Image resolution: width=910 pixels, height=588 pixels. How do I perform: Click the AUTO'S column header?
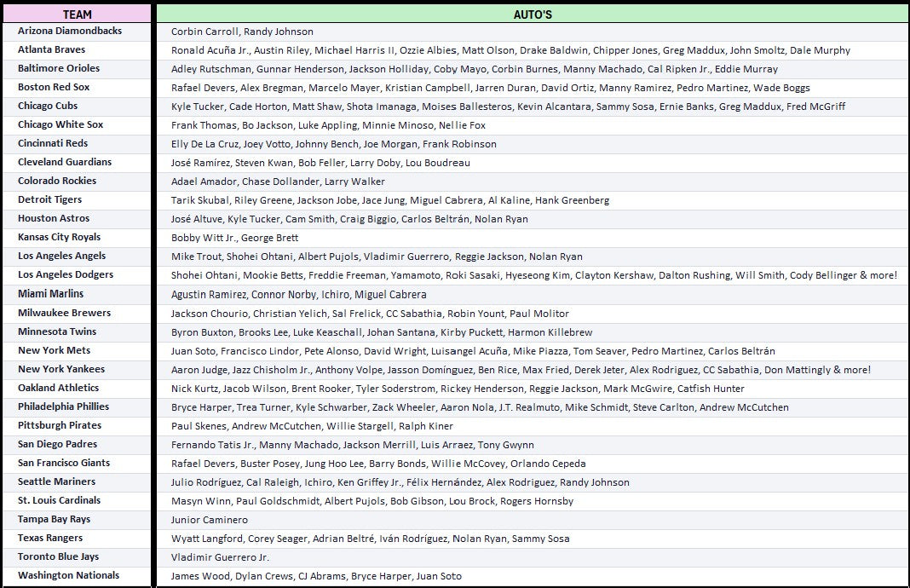[533, 14]
